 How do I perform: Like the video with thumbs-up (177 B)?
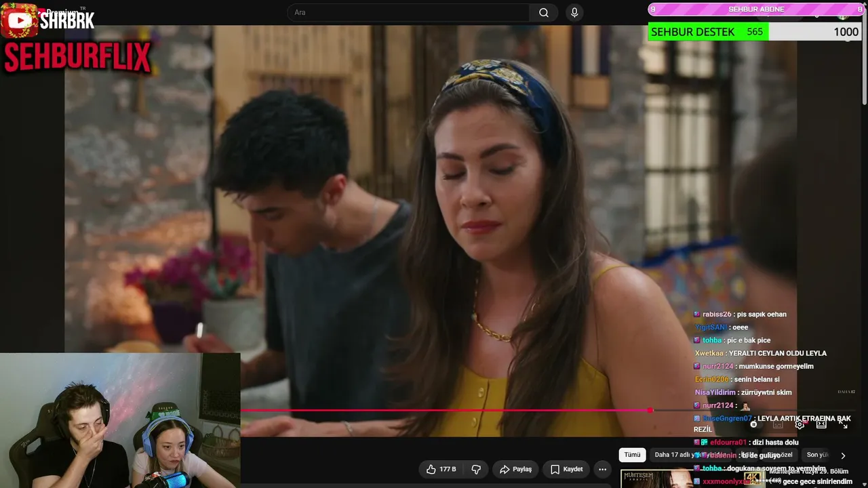[441, 469]
